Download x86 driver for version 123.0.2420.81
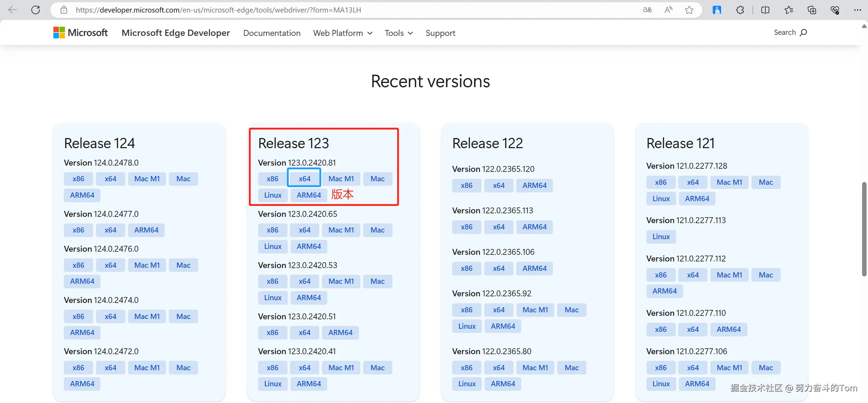868x403 pixels. click(272, 179)
